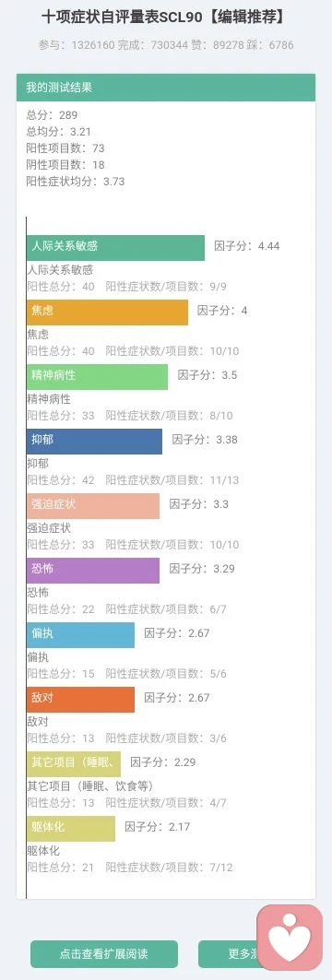Image resolution: width=332 pixels, height=980 pixels.
Task: Select the 其它项目（睡眠 bar
Action: tap(73, 762)
